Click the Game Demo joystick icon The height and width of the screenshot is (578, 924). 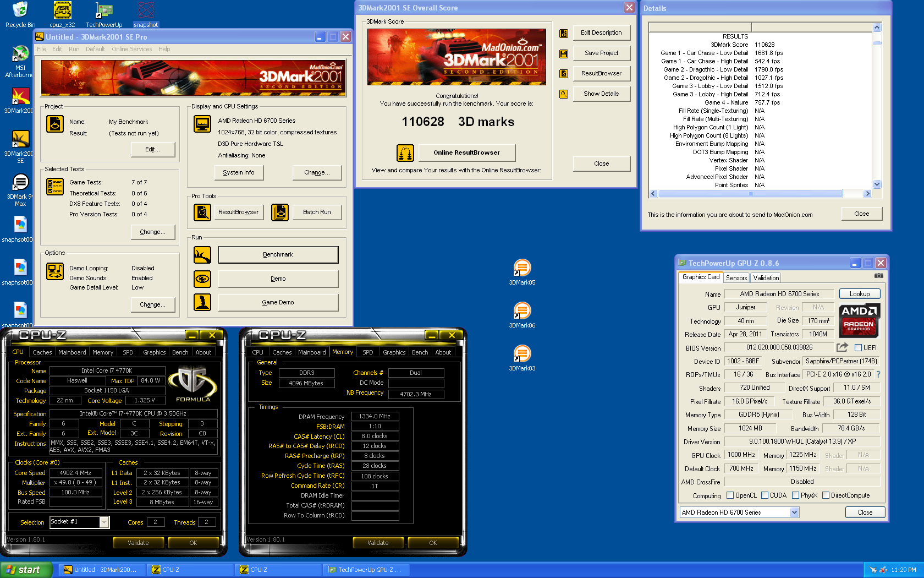(x=202, y=302)
